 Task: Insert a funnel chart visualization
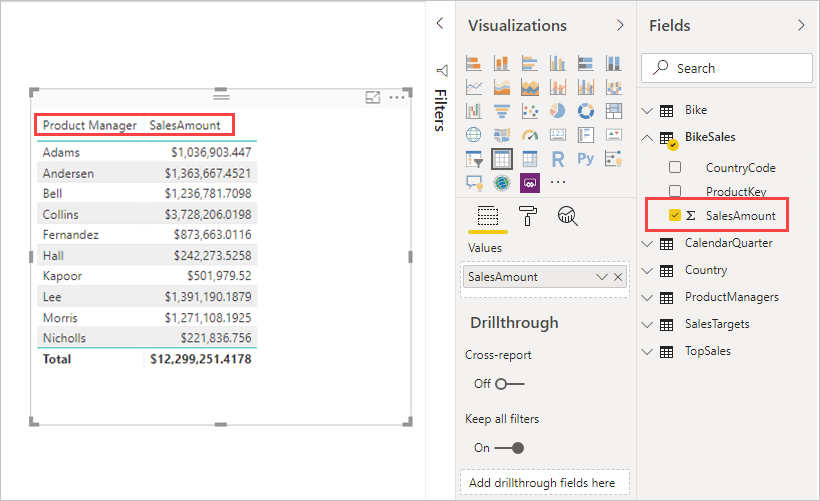coord(502,111)
